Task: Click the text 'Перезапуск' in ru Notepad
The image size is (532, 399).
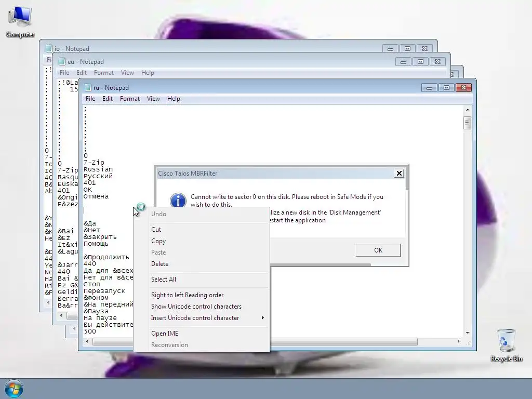Action: 104,291
